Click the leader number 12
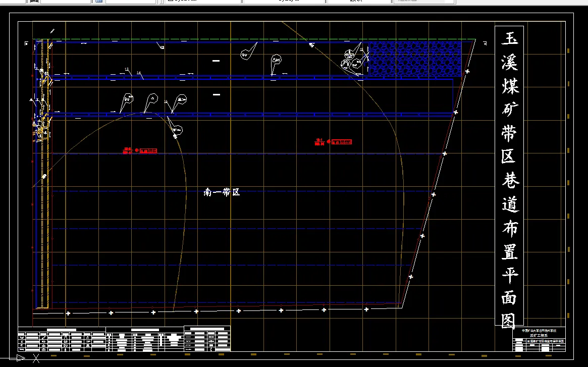Screen dimensions: 588x367 pos(162,47)
